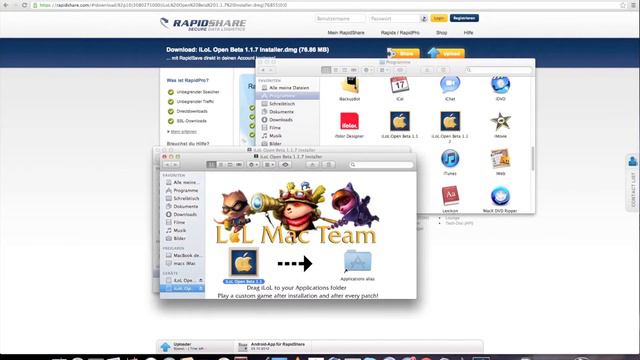The width and height of the screenshot is (640, 360).
Task: Open Rapids / RapidPro menu item
Action: pos(400,33)
